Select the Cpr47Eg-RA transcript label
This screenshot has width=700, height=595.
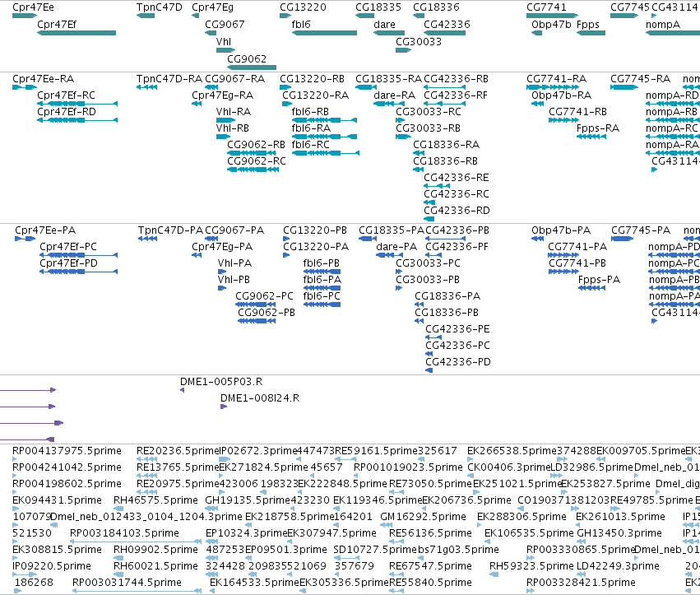(x=223, y=95)
